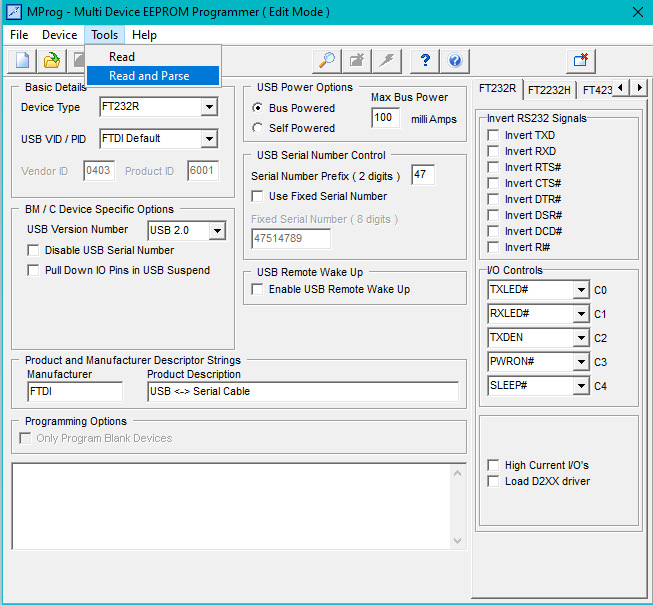Click the Tools menu
This screenshot has height=605, width=653.
105,35
